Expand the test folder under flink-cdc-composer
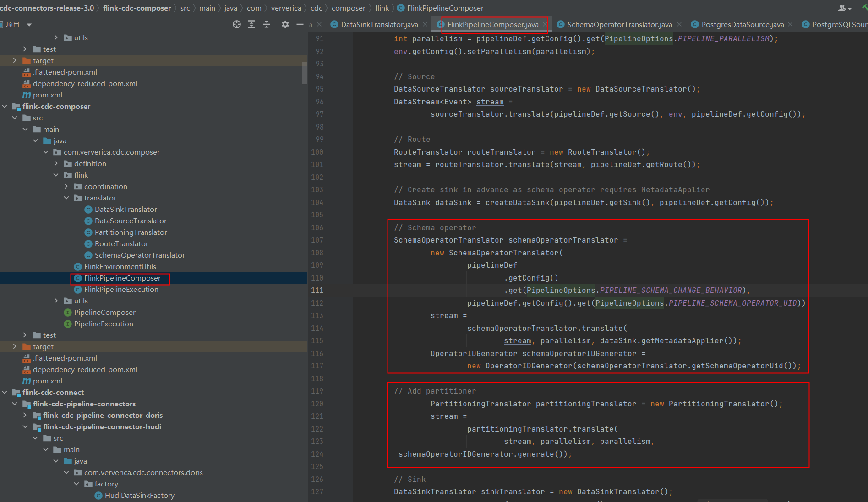Image resolution: width=868 pixels, height=502 pixels. click(x=25, y=335)
